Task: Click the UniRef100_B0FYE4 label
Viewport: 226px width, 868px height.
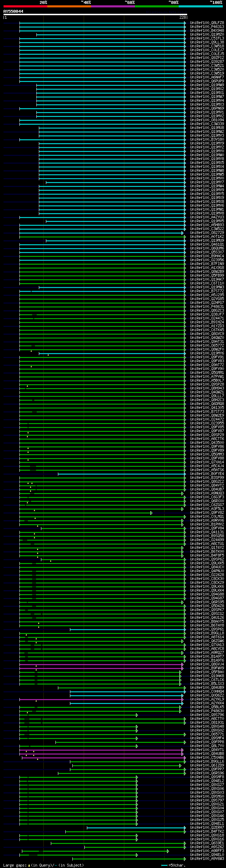Action: pyautogui.click(x=207, y=474)
